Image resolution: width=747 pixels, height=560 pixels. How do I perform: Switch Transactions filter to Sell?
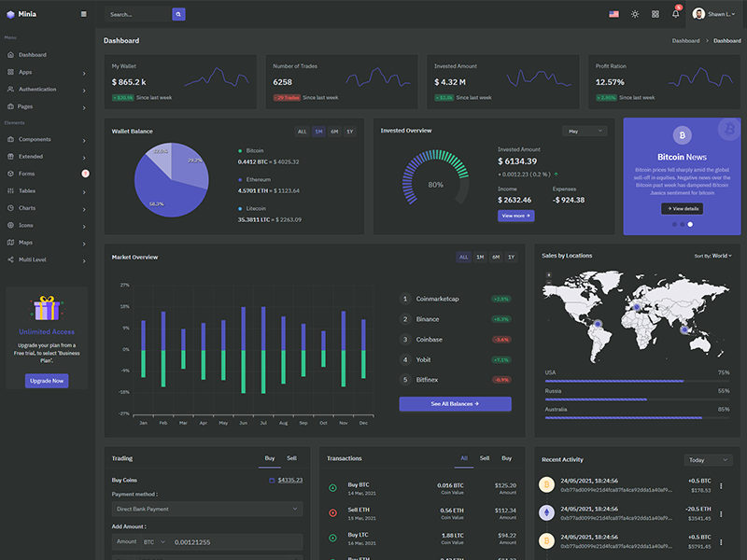tap(485, 458)
